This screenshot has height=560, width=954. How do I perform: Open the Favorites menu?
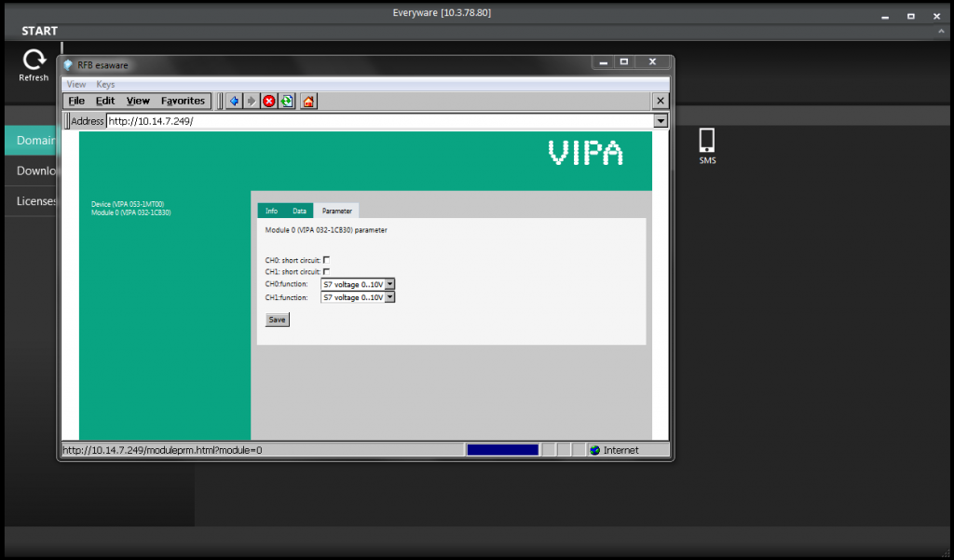coord(183,101)
